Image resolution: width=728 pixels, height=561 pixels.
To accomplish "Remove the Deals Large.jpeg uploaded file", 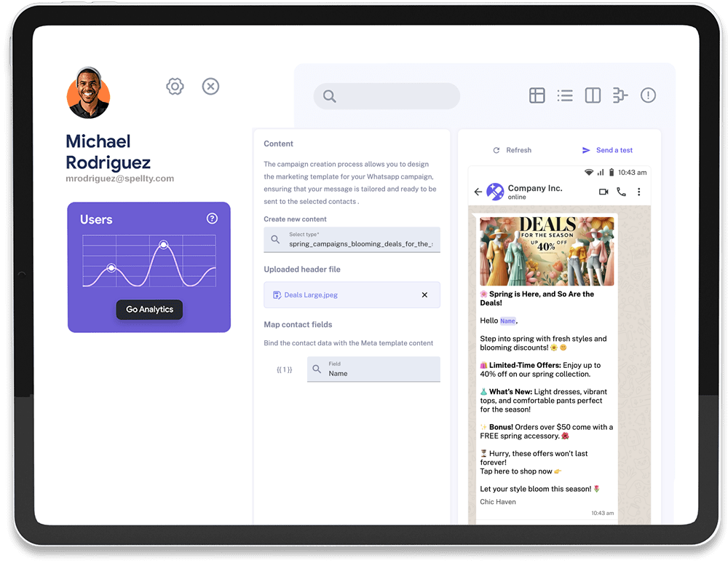I will pos(425,295).
